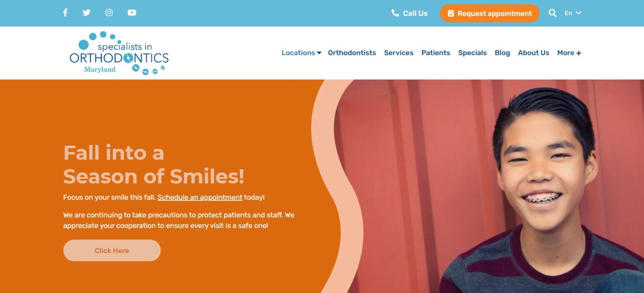Follow the Schedule an appointment link
This screenshot has height=293, width=644.
coord(200,197)
